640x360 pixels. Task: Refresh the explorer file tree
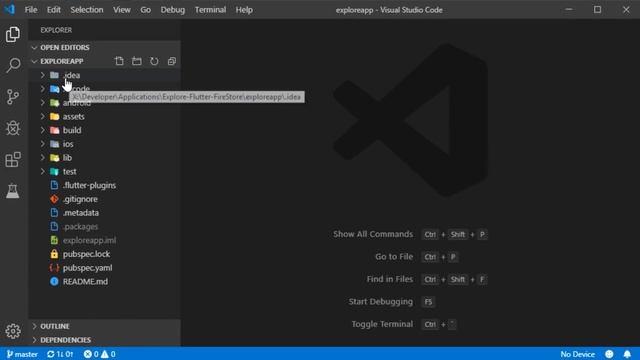pos(154,61)
